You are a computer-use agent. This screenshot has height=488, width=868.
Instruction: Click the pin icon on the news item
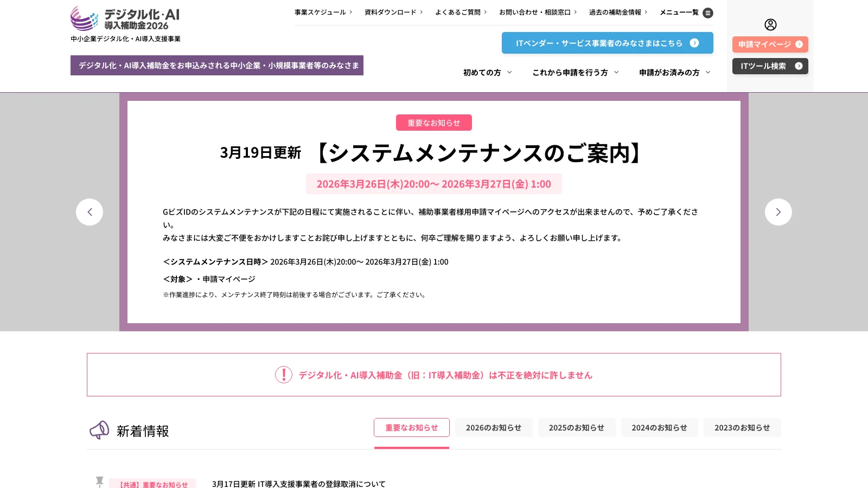pos(99,481)
